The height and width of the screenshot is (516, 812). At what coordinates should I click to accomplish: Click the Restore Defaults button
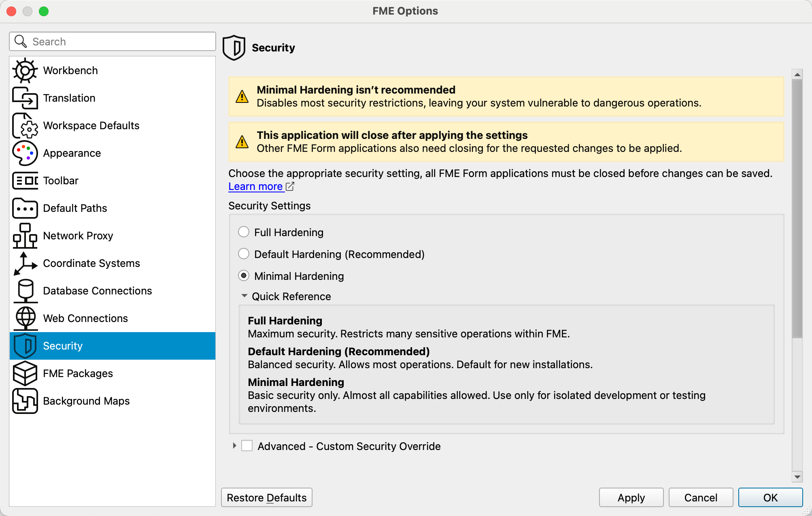click(267, 497)
